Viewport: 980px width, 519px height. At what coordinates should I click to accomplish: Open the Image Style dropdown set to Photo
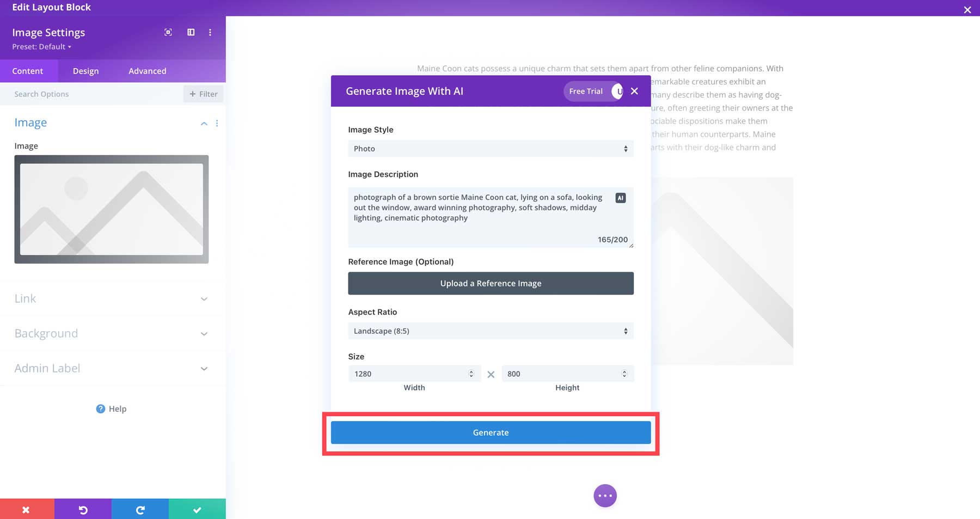tap(490, 148)
